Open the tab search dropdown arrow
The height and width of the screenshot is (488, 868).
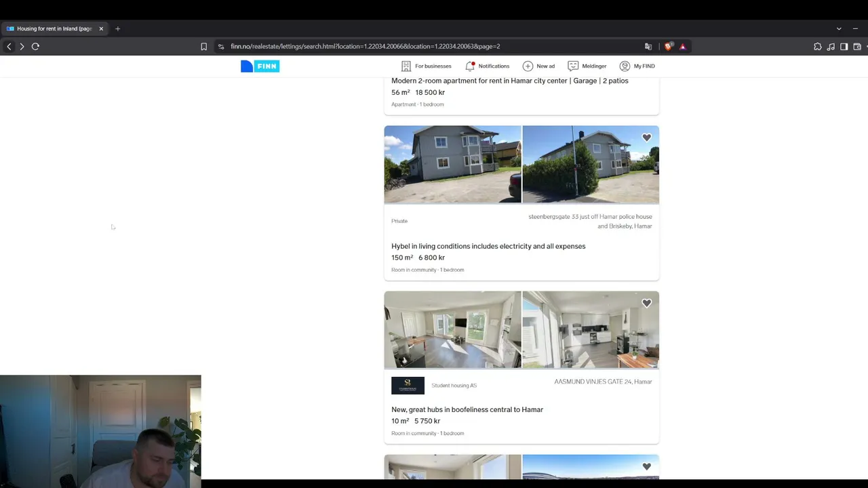pos(839,28)
